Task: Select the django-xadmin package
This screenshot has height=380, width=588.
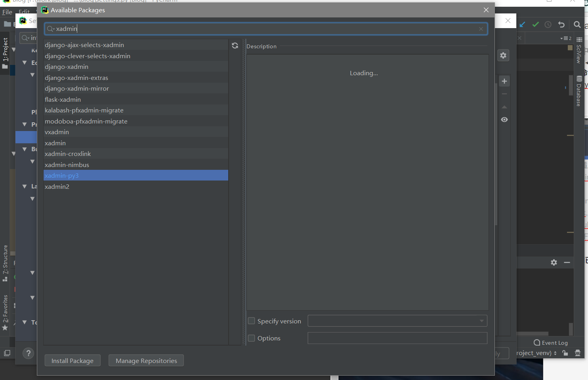Action: coord(136,67)
